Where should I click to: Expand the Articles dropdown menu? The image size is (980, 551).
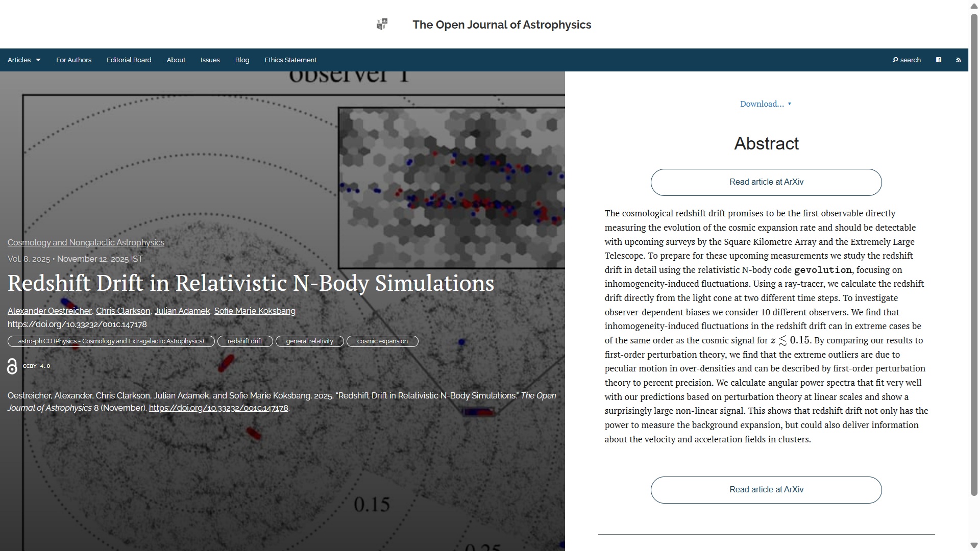(x=24, y=60)
